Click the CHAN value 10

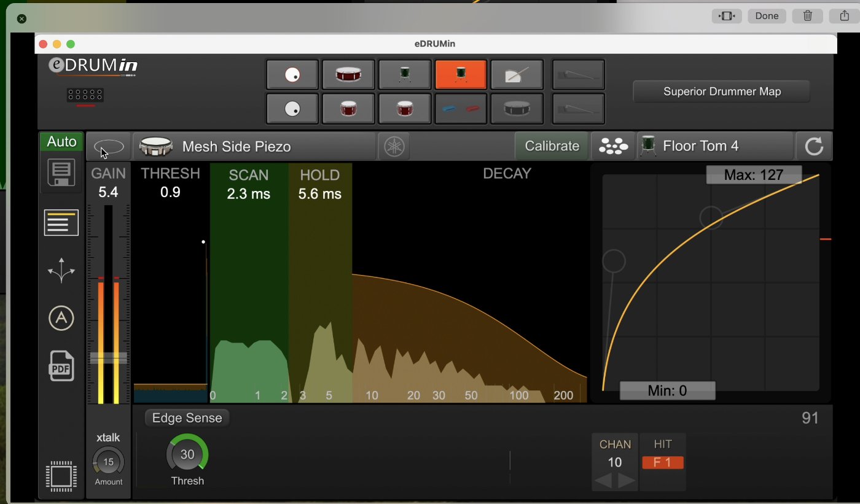pos(615,463)
